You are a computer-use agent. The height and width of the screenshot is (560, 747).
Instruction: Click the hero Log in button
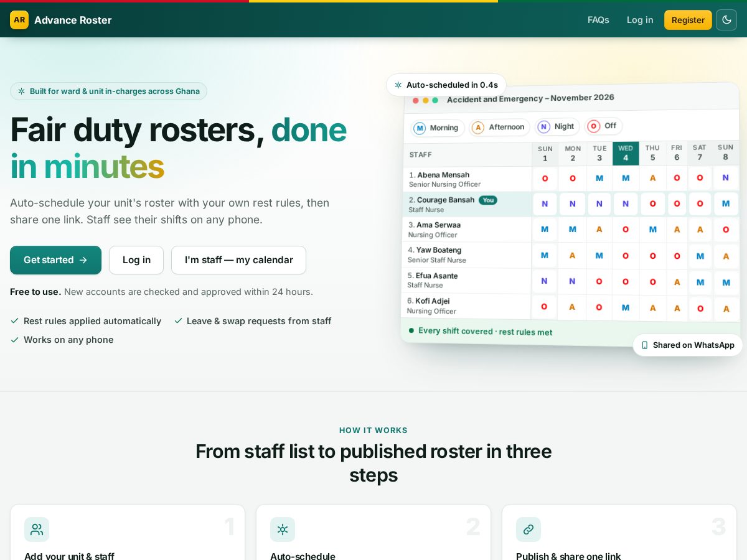point(136,260)
